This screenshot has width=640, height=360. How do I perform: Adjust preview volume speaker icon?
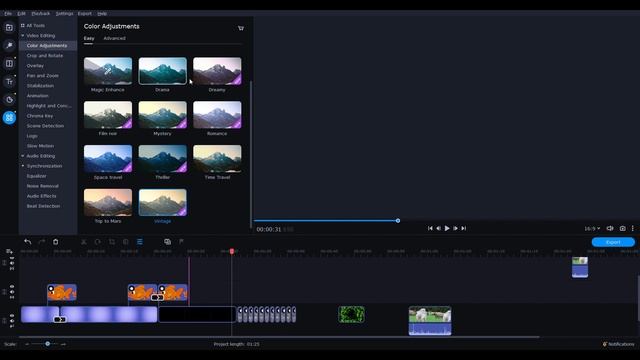[610, 229]
